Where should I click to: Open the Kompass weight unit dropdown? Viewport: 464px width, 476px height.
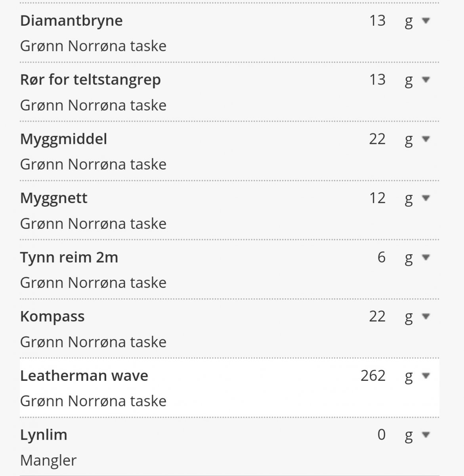tap(426, 317)
